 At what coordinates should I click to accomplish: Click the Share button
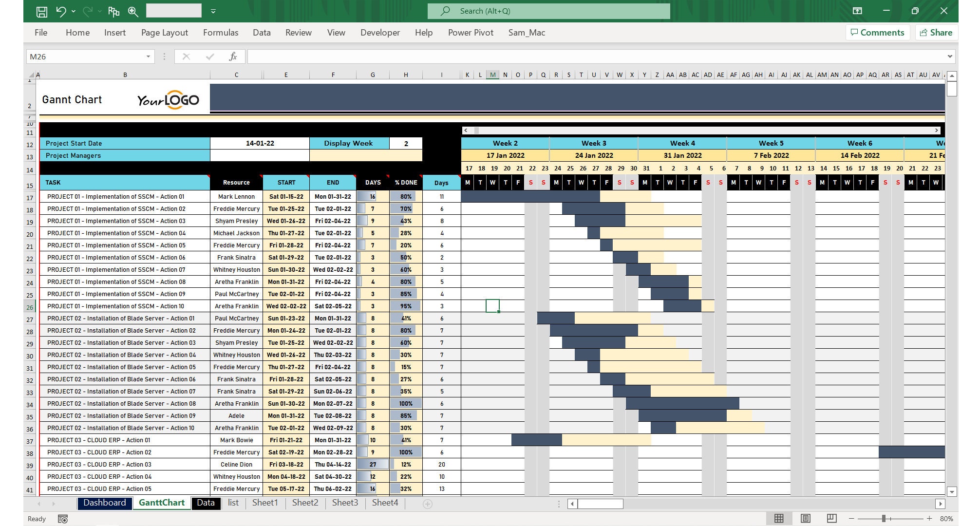tap(937, 32)
